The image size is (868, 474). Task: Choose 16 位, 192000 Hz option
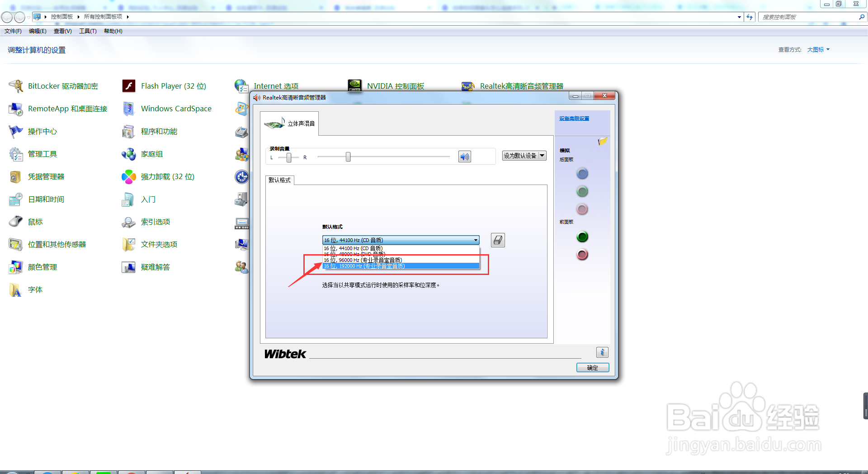(x=401, y=266)
